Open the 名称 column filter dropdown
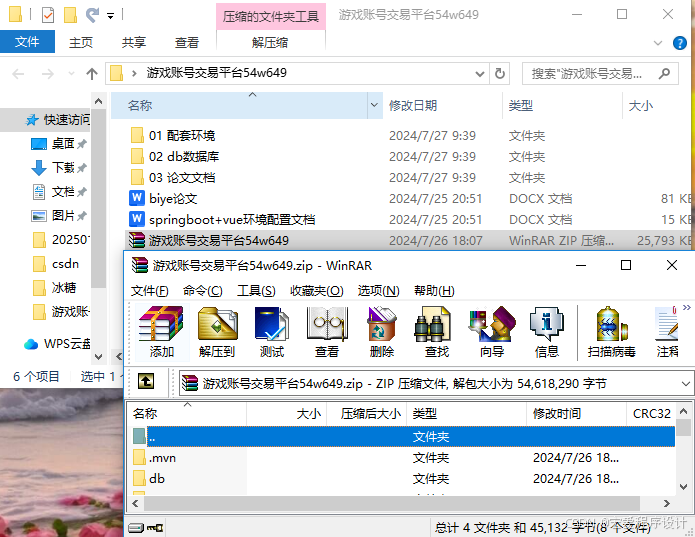This screenshot has height=537, width=695. (x=375, y=105)
